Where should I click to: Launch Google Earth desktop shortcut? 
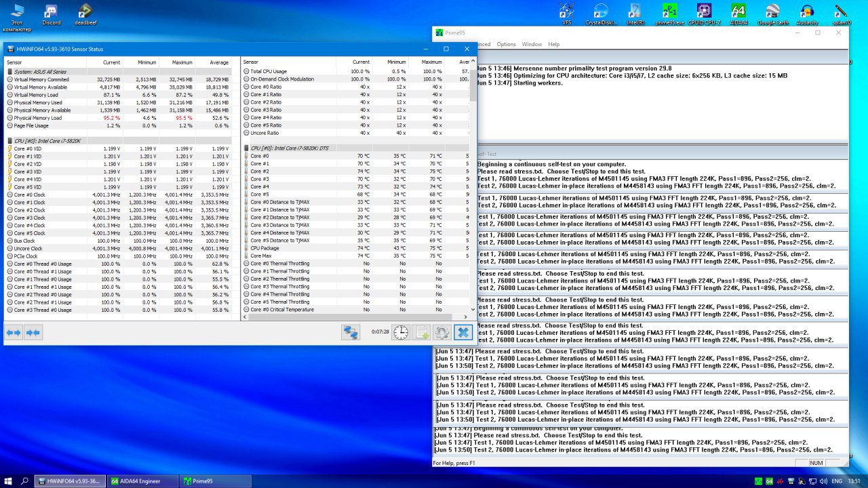pos(772,14)
